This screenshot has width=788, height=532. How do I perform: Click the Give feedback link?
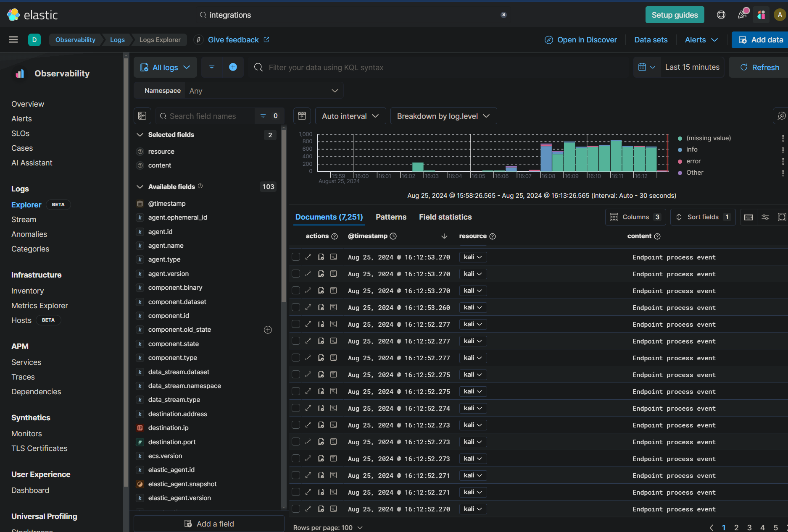click(238, 40)
